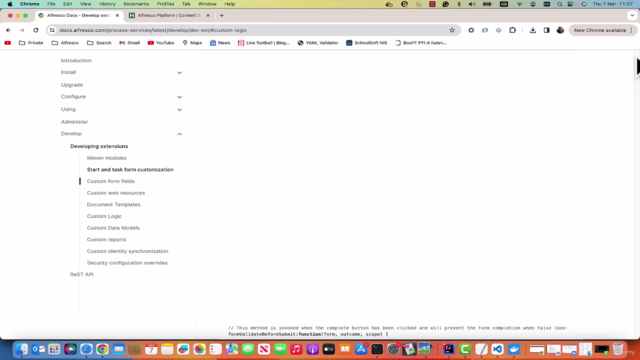Image resolution: width=640 pixels, height=360 pixels.
Task: Close the Alfresco Docs tab
Action: pos(117,16)
